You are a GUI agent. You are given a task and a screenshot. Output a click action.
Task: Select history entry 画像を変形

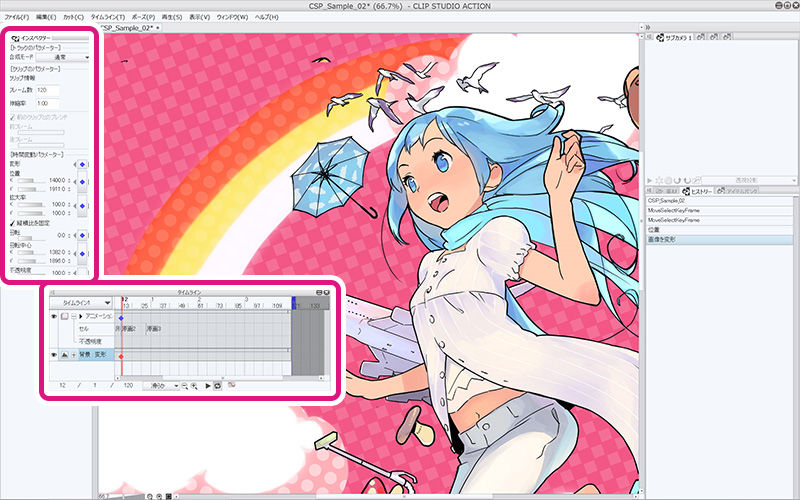(720, 239)
